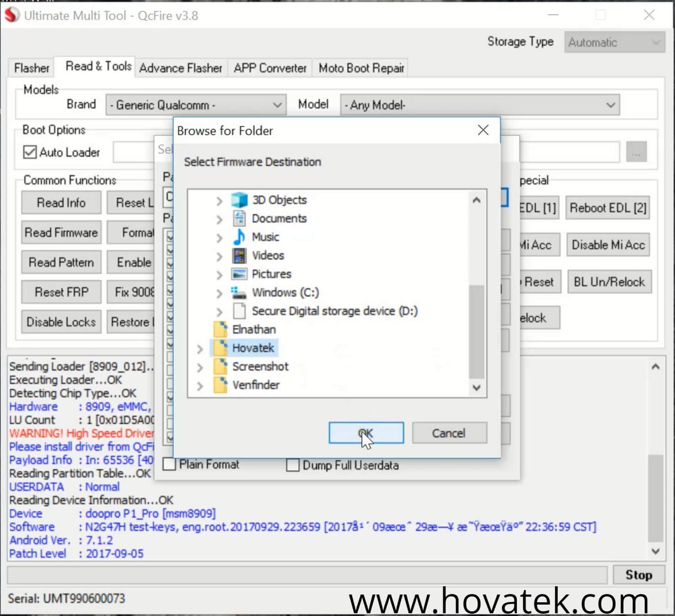This screenshot has height=616, width=675.
Task: Close the Browse for Folder dialog
Action: 483,130
